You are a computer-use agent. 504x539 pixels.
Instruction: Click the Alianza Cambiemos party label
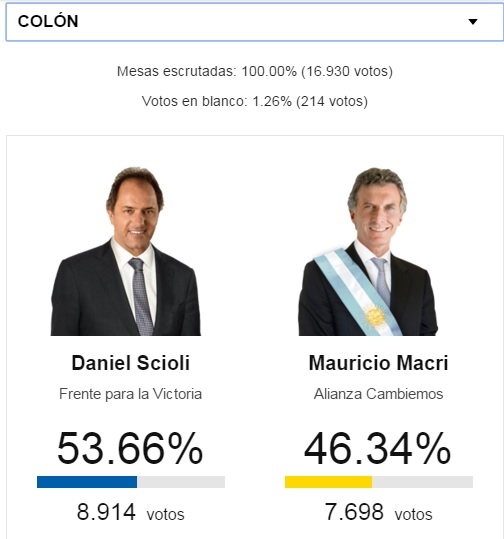coord(379,394)
